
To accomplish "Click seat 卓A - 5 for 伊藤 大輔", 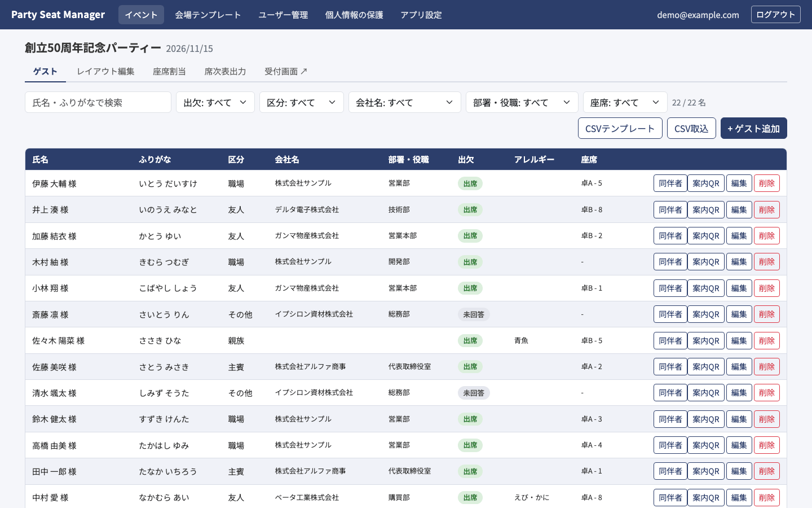I will click(x=592, y=183).
